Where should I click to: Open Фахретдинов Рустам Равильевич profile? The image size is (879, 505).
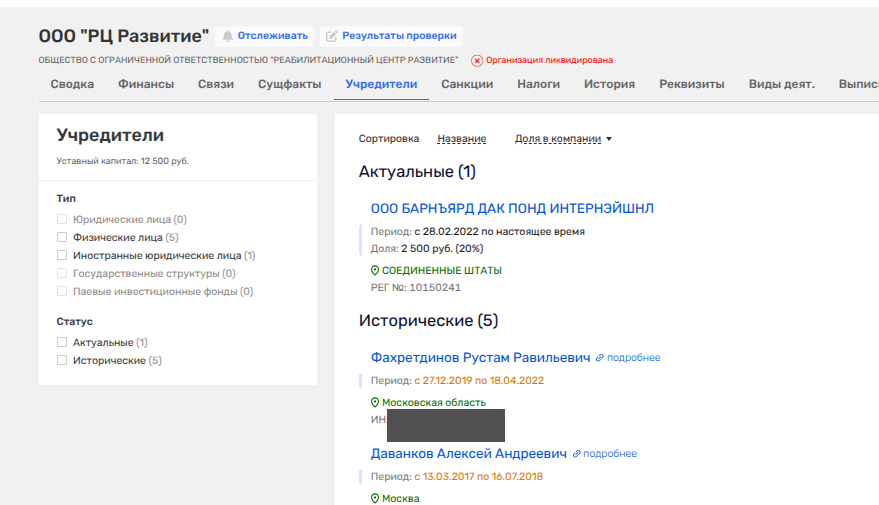[x=480, y=358]
